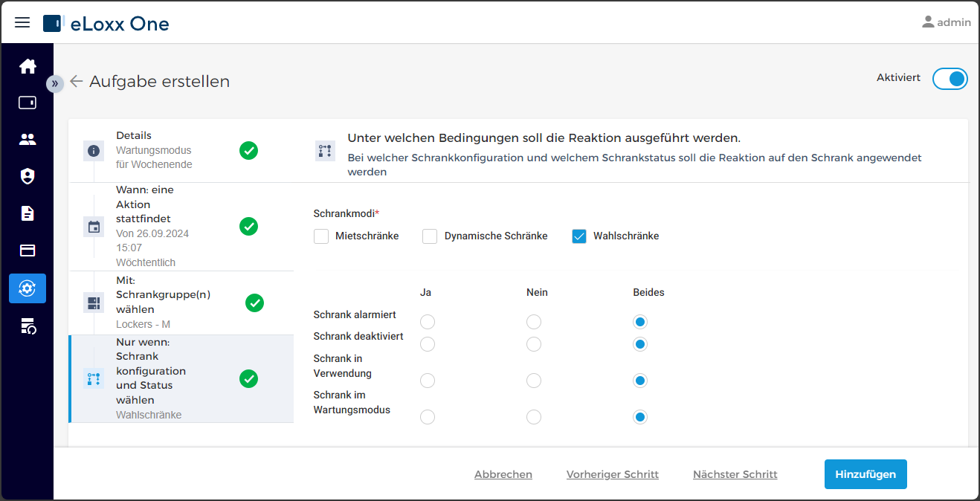The image size is (980, 501).
Task: Click the green checkmark beside Nur wenn step
Action: click(x=249, y=378)
